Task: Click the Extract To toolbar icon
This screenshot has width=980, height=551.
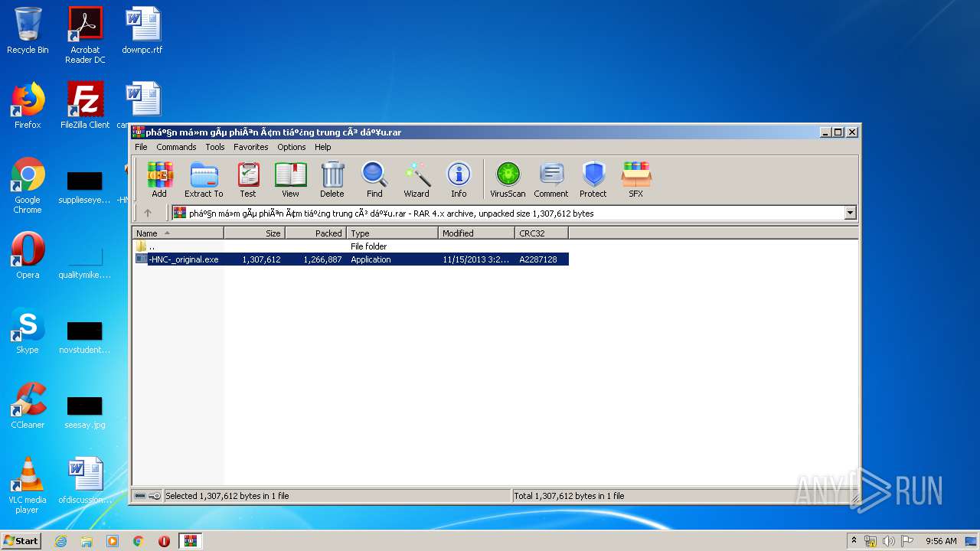Action: 204,180
